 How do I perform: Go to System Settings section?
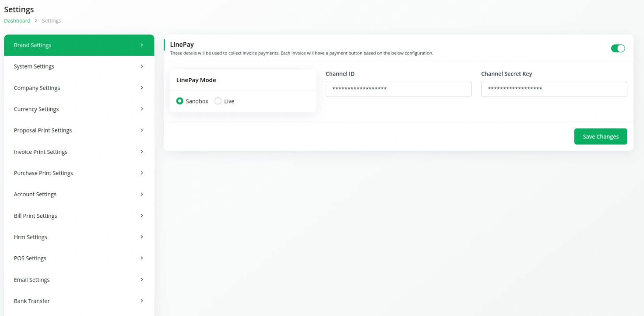point(79,66)
